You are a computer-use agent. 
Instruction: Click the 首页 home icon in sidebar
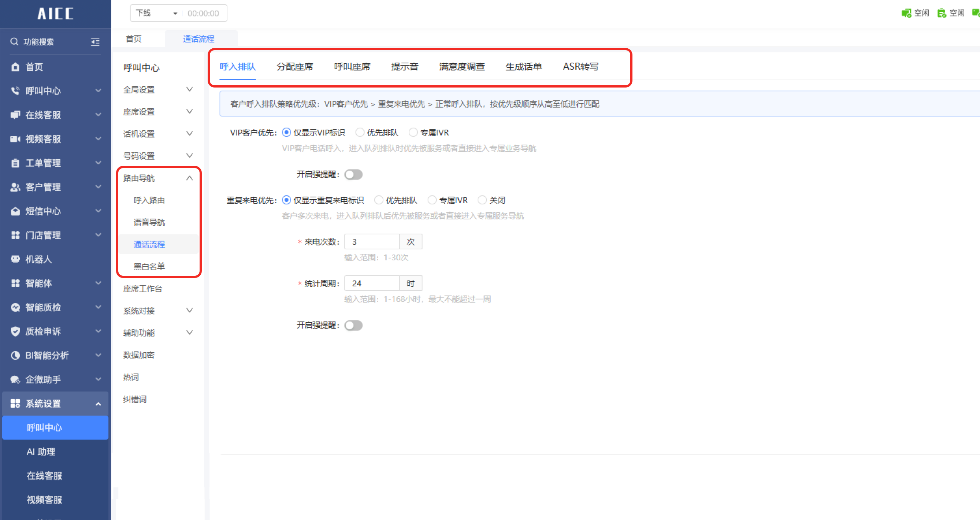coord(15,67)
